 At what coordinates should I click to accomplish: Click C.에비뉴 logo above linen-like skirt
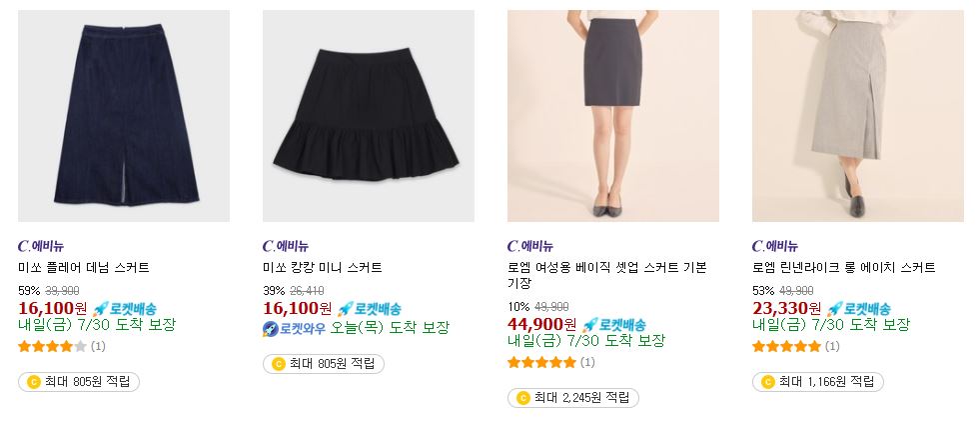pyautogui.click(x=775, y=246)
